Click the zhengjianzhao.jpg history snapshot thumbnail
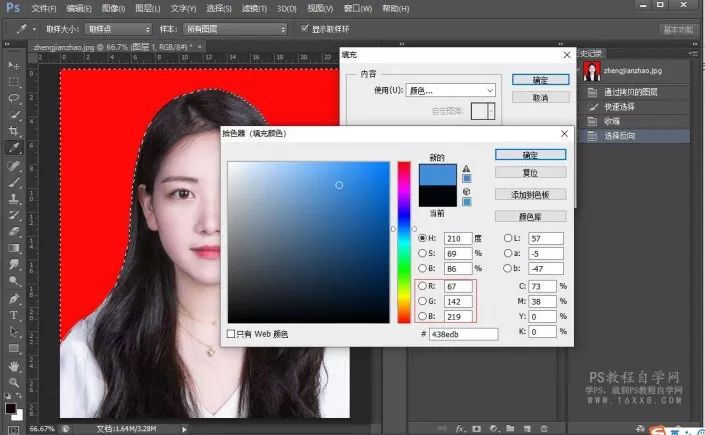 tap(592, 71)
